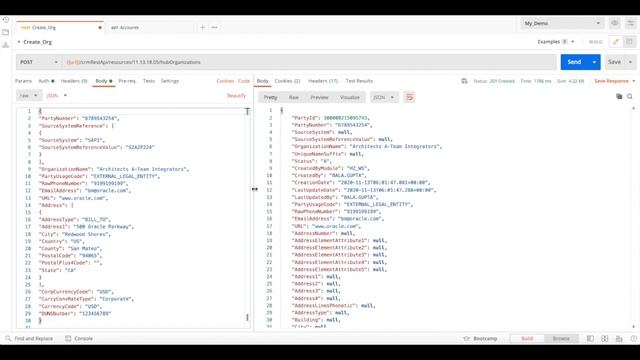This screenshot has height=360, width=640.
Task: Open the Collections folder sidebar icon
Action: (x=6, y=32)
